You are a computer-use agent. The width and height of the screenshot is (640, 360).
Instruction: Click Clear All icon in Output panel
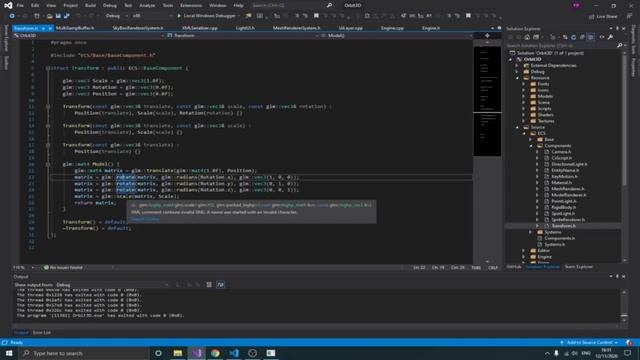point(209,284)
